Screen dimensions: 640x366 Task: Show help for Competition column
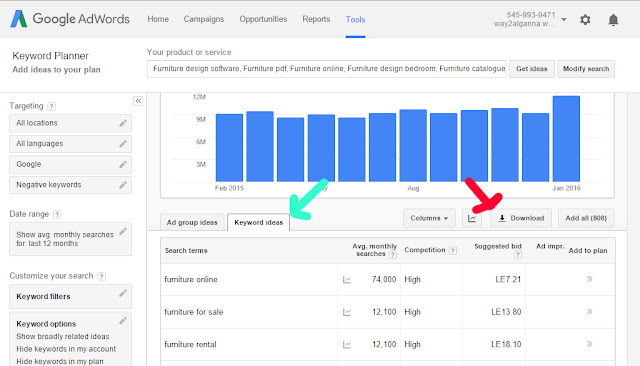click(453, 251)
